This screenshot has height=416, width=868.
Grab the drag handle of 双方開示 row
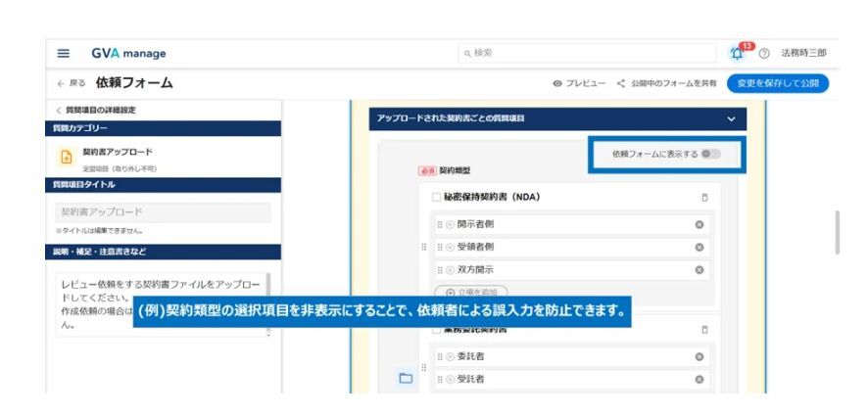click(x=440, y=270)
